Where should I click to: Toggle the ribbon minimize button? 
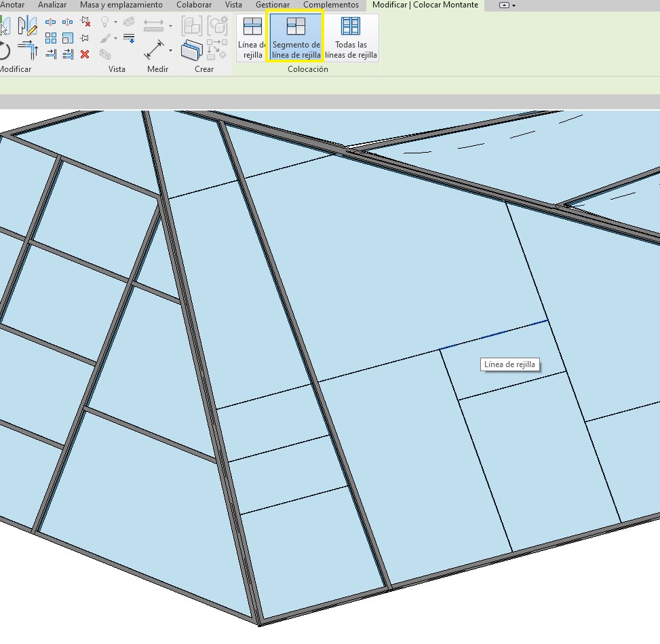click(504, 5)
